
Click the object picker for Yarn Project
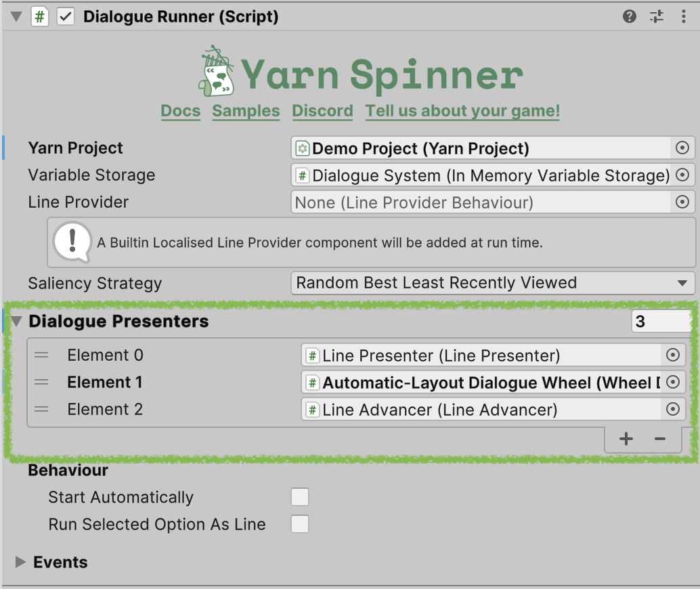[682, 148]
